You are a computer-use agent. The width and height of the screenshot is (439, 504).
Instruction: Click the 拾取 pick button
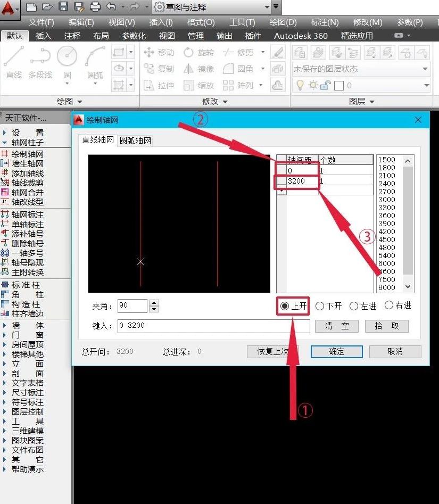coord(387,326)
